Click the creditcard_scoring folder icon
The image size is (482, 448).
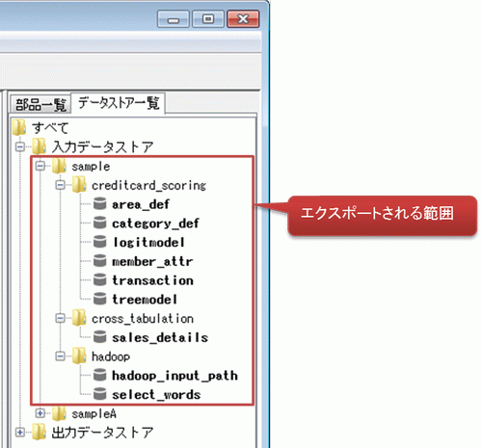coord(79,185)
